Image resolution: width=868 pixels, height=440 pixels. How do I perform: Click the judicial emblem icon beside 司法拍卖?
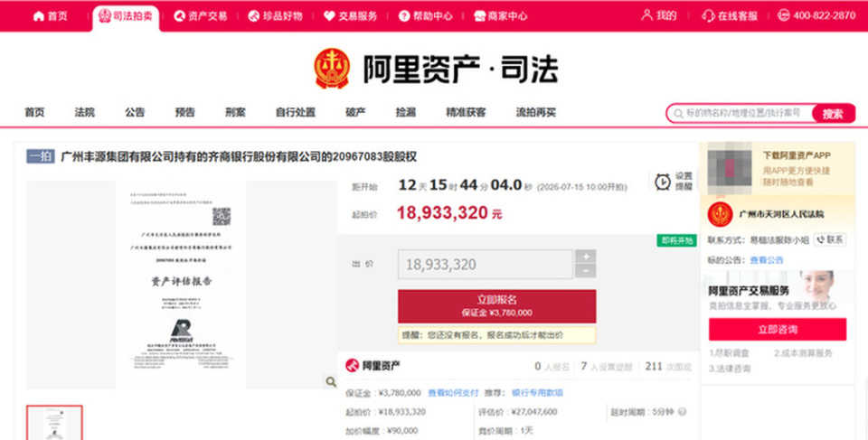(x=105, y=16)
